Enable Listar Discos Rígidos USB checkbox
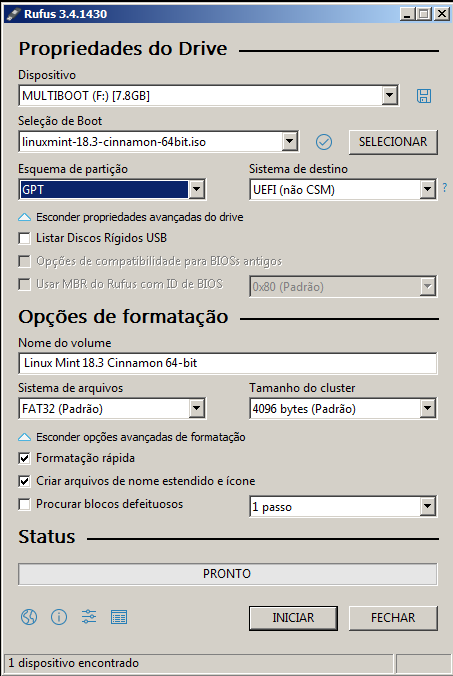 [x=25, y=238]
